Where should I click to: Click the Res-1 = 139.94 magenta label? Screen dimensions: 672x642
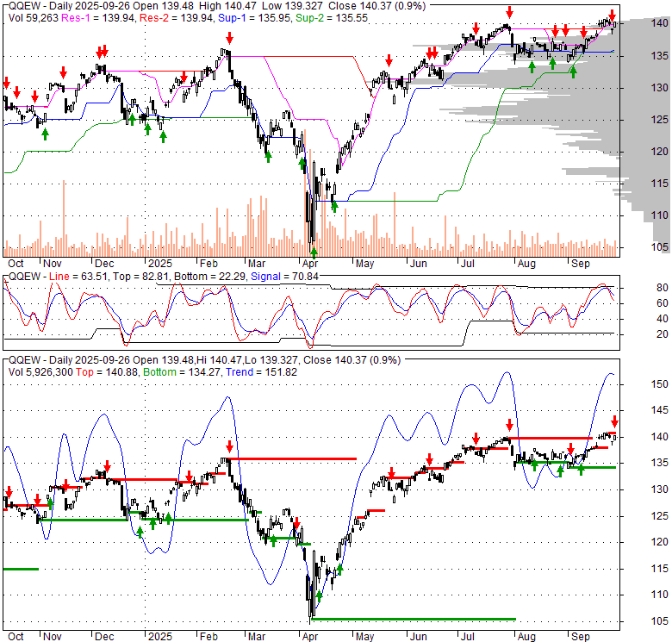[x=98, y=17]
